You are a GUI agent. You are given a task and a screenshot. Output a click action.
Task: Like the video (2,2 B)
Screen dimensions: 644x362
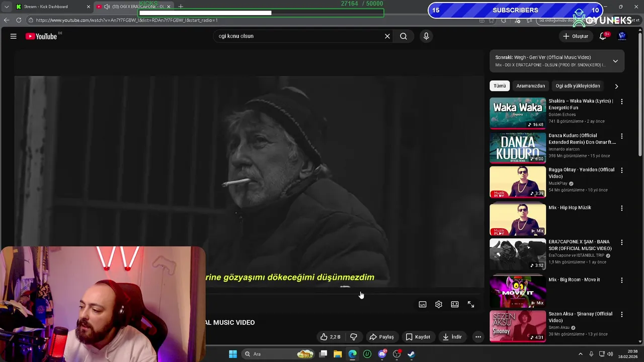pos(331,337)
